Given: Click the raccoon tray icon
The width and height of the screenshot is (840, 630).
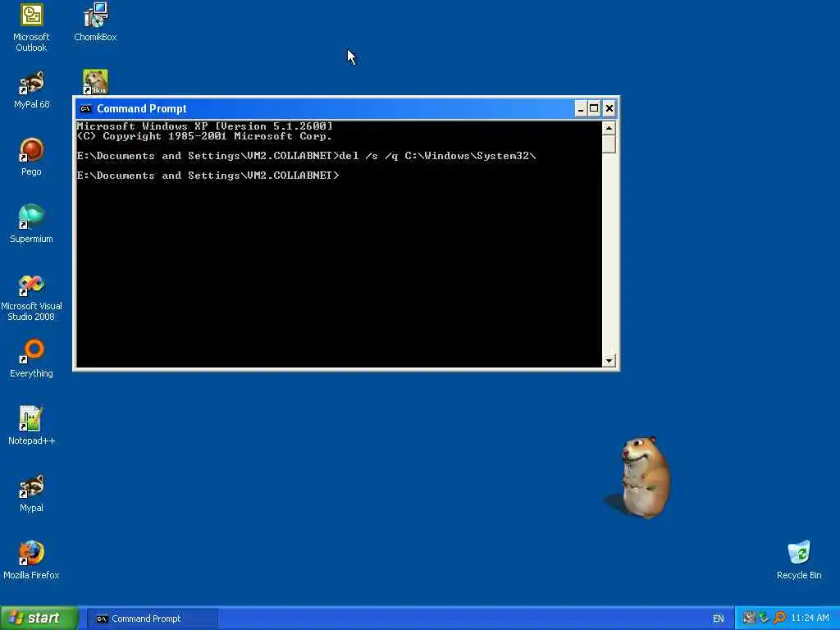Looking at the screenshot, I should tap(749, 619).
